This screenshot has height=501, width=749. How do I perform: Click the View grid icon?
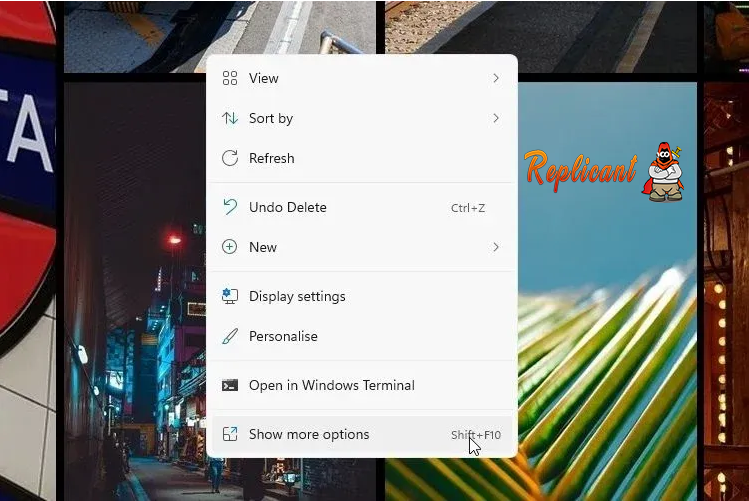point(230,78)
